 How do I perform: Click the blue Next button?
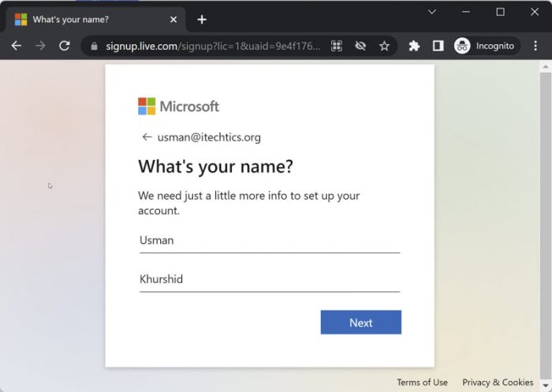361,323
